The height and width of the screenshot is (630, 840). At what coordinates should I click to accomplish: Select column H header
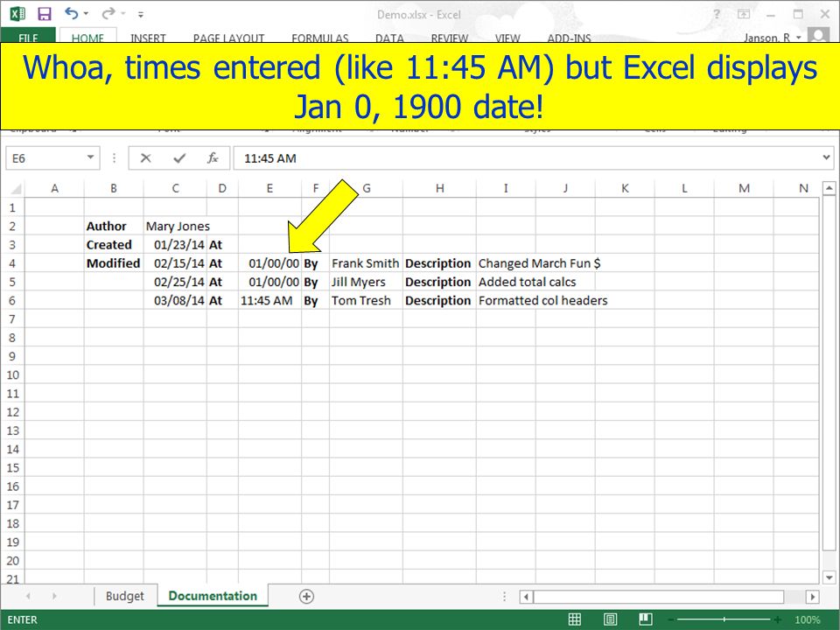439,189
